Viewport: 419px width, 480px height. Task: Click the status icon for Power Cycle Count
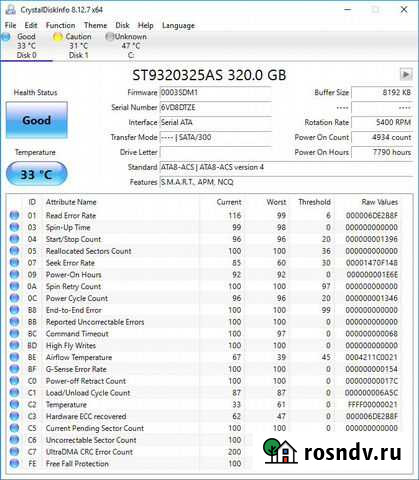(x=14, y=298)
